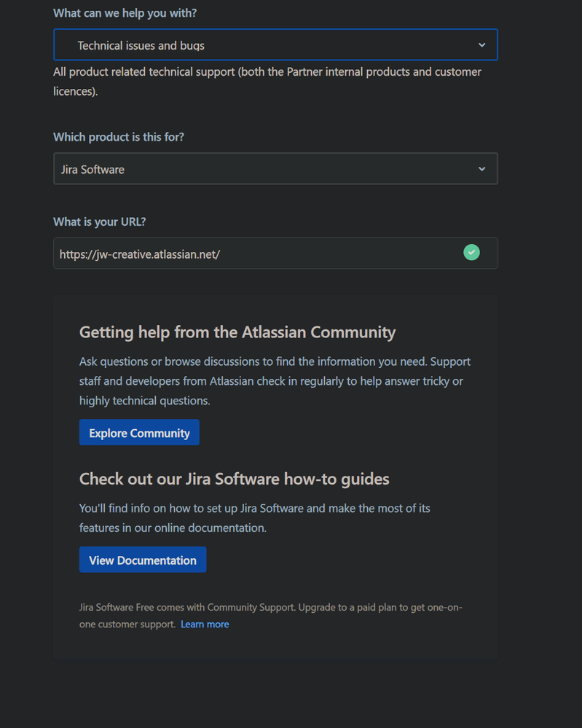Click the 'Check out our Jira Software how-to guides' heading
The height and width of the screenshot is (728, 582).
[235, 480]
